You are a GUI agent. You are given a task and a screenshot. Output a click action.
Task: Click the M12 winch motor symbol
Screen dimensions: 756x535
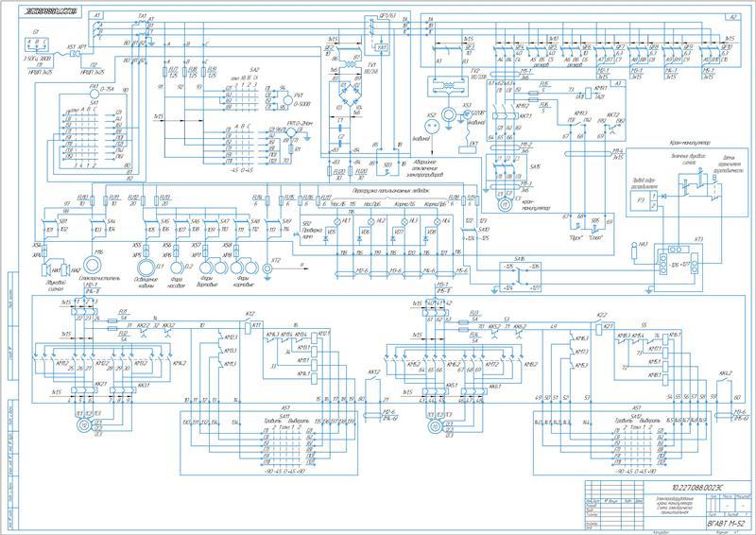tap(83, 425)
